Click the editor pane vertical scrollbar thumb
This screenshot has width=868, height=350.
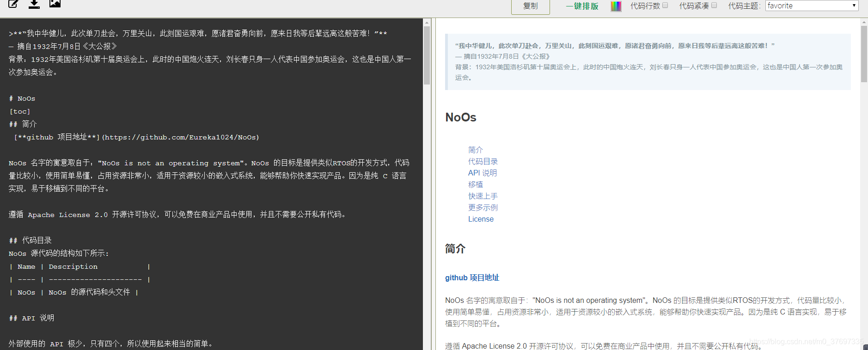[x=427, y=55]
